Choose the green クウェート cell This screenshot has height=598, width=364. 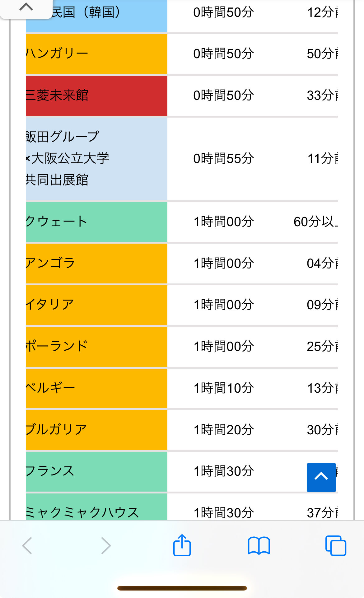pyautogui.click(x=96, y=222)
